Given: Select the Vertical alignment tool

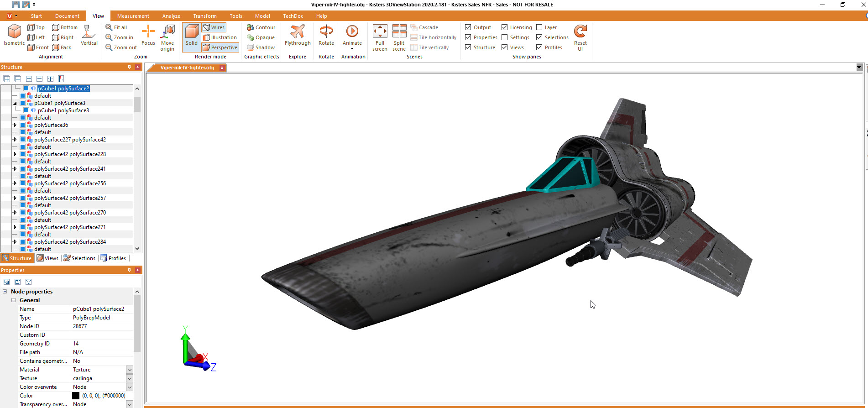Looking at the screenshot, I should [89, 35].
